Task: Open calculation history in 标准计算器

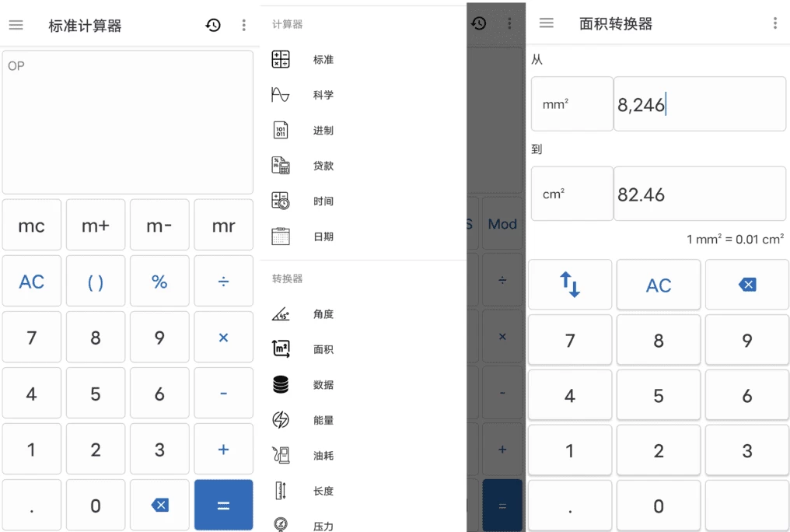Action: (213, 25)
